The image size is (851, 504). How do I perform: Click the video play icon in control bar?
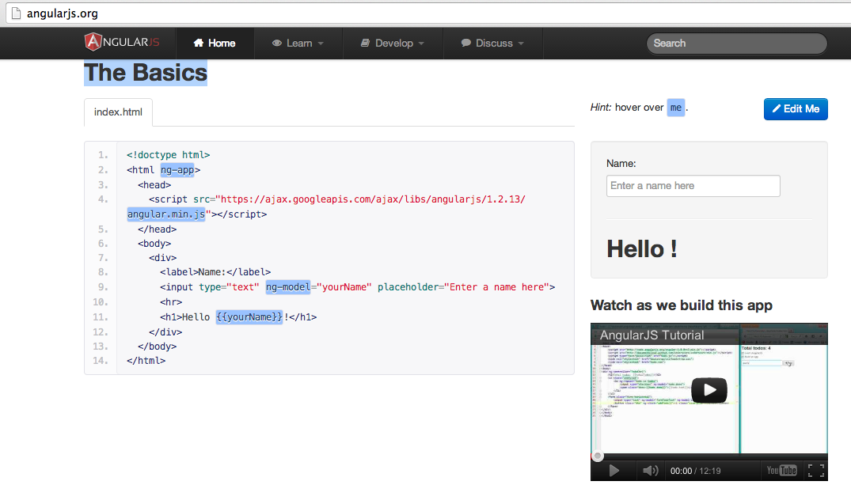(x=614, y=471)
